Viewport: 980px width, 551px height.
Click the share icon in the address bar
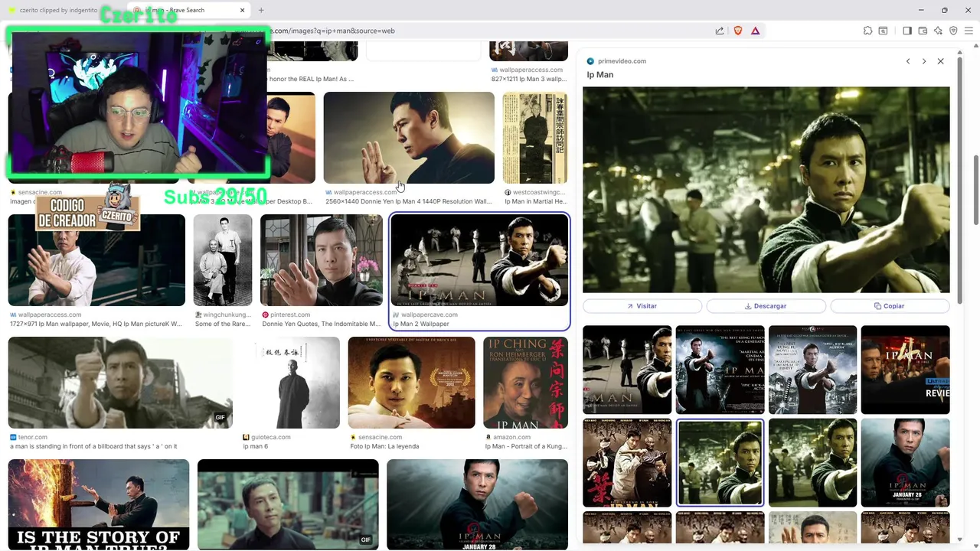[720, 31]
